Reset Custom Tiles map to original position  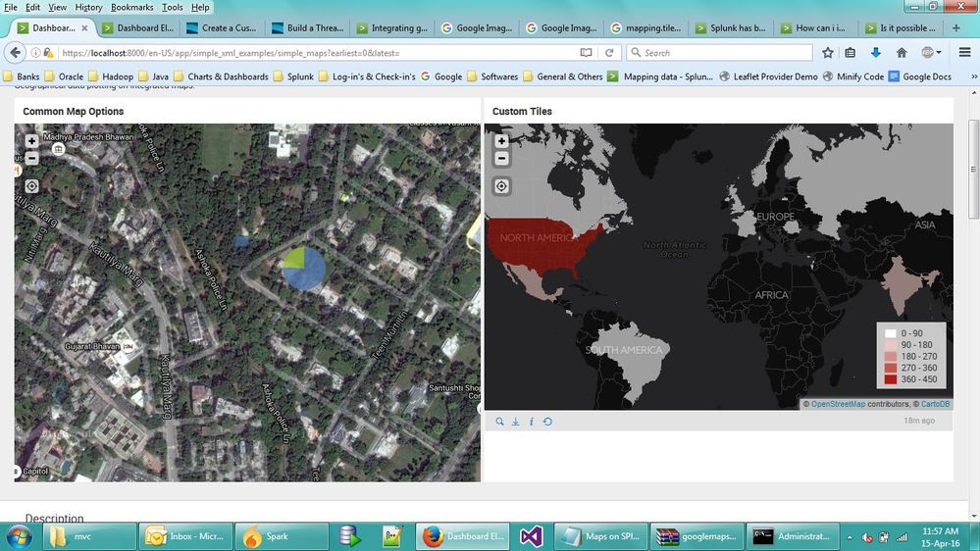501,186
